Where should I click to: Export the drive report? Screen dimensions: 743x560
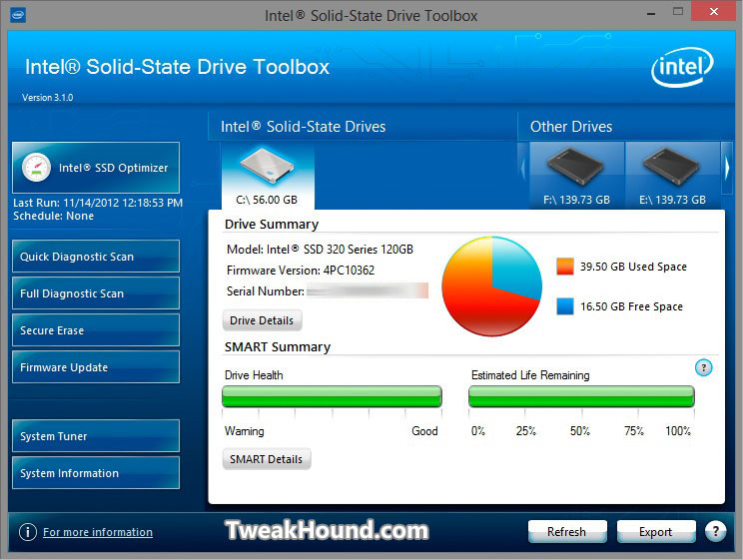click(x=656, y=532)
